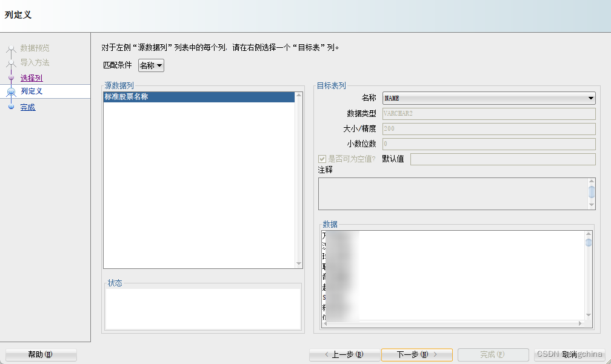Viewport: 611px width, 364px height.
Task: Click the 选择列 step node icon
Action: [x=11, y=77]
